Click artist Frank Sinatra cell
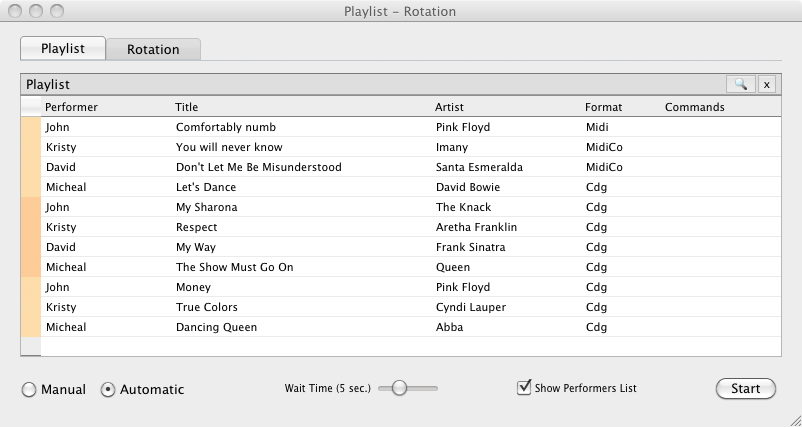 [471, 247]
